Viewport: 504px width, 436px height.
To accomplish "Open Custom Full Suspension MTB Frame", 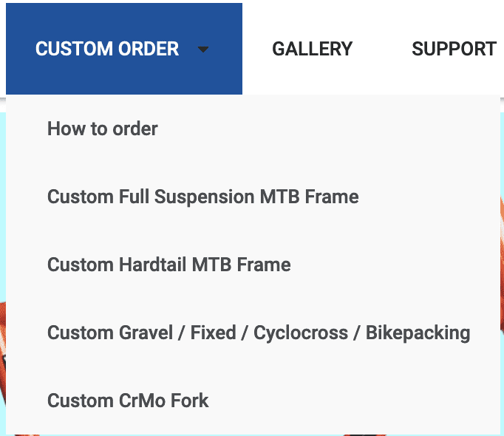I will pyautogui.click(x=202, y=197).
